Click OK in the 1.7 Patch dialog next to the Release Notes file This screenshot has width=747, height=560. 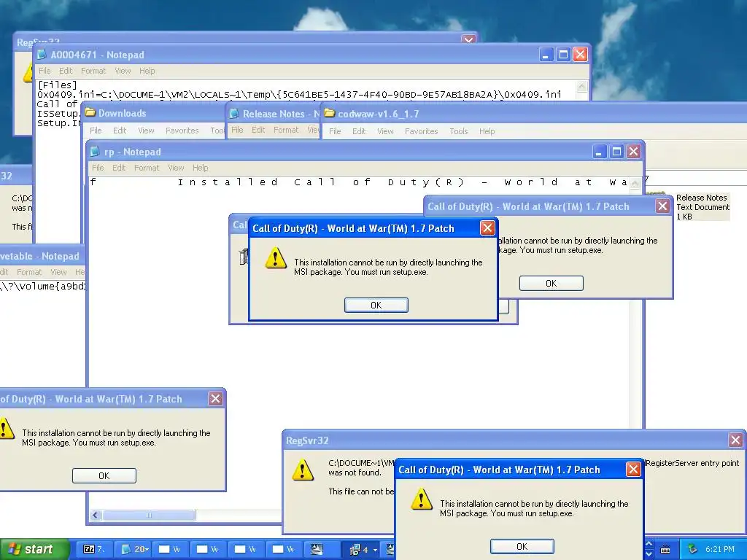pos(551,284)
